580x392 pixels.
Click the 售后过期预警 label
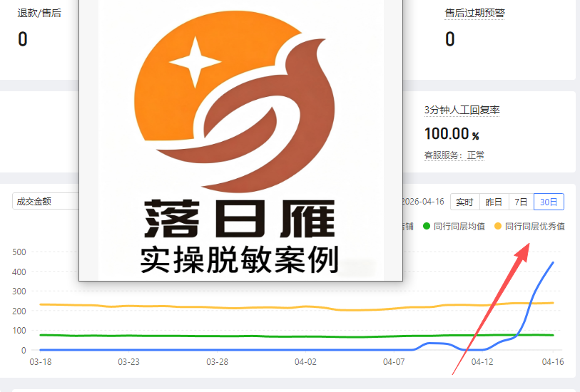pyautogui.click(x=474, y=13)
